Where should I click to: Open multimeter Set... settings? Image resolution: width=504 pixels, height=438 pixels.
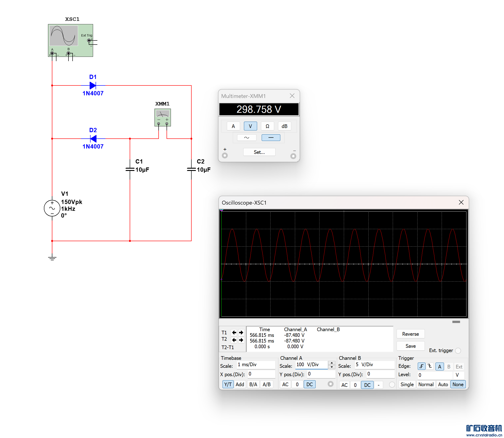tap(259, 152)
